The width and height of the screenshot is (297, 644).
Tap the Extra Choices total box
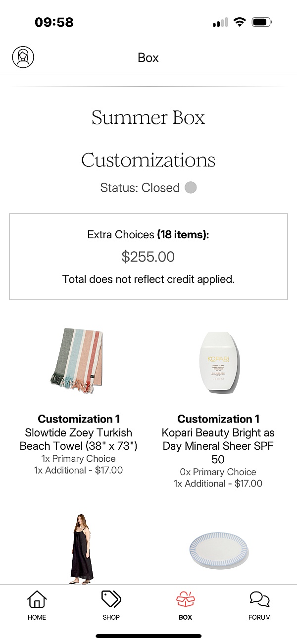[x=148, y=257]
